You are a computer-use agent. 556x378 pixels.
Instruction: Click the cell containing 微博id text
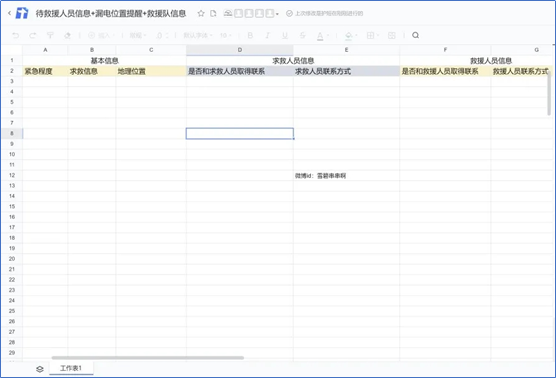(346, 176)
